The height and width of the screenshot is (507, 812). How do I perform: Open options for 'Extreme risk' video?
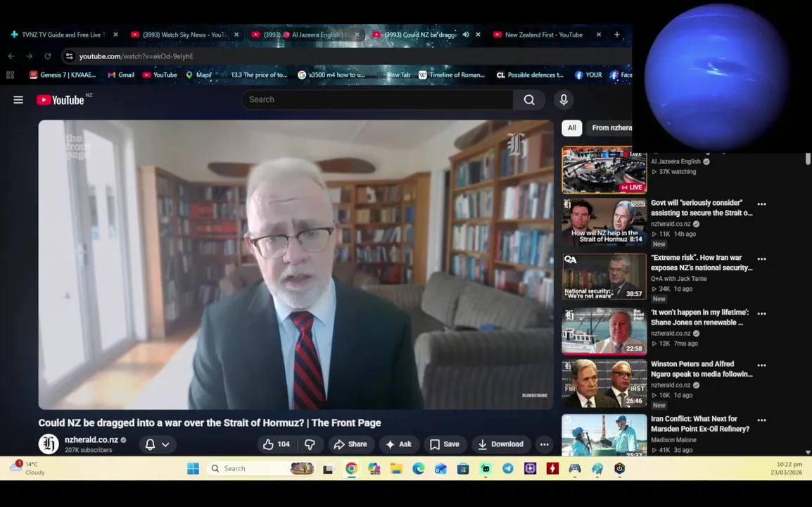pyautogui.click(x=761, y=258)
